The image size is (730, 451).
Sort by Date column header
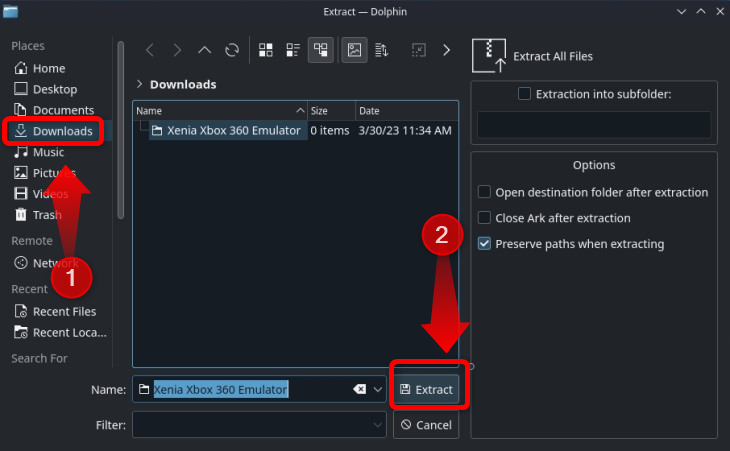[x=407, y=111]
